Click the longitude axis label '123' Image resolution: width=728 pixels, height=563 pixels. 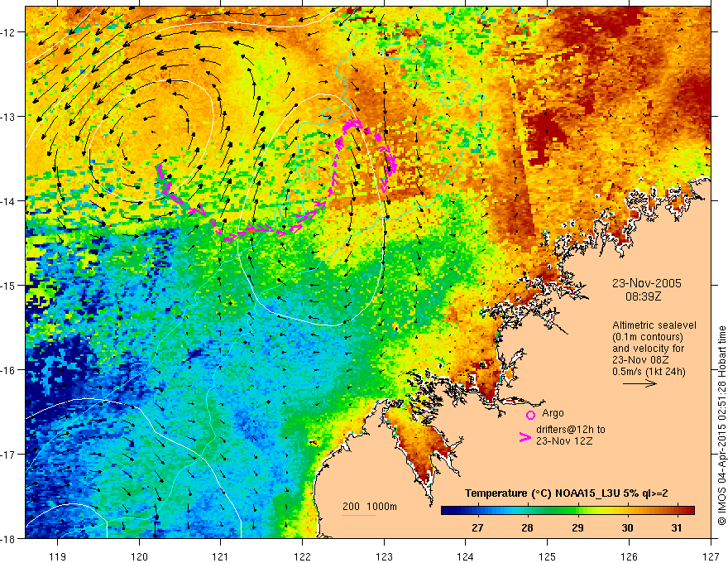click(384, 556)
